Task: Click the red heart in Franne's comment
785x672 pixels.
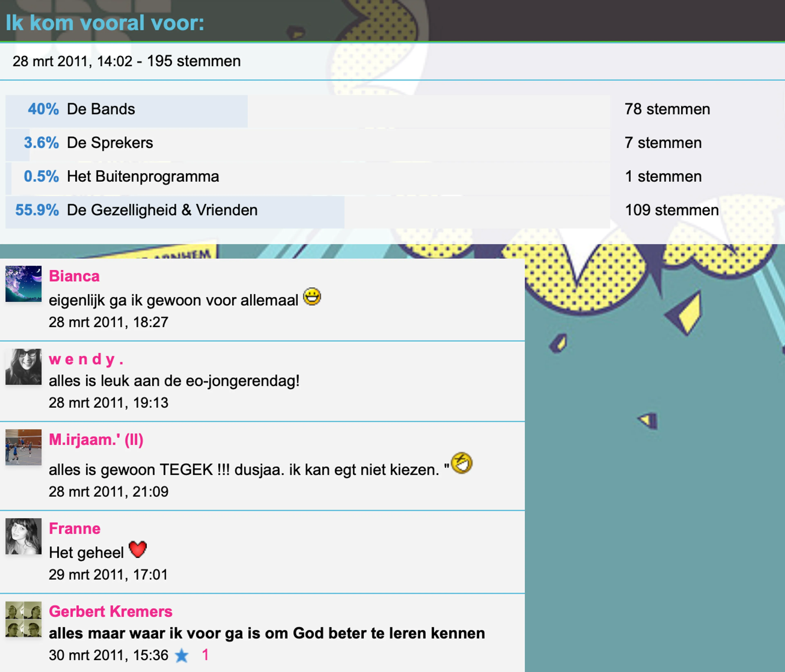Action: pos(138,550)
